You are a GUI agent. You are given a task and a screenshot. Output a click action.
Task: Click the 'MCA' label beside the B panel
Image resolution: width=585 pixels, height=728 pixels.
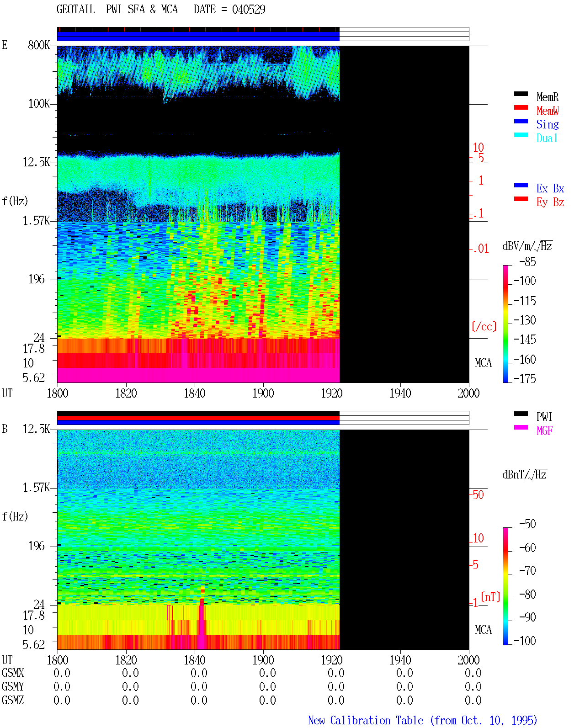pyautogui.click(x=483, y=630)
